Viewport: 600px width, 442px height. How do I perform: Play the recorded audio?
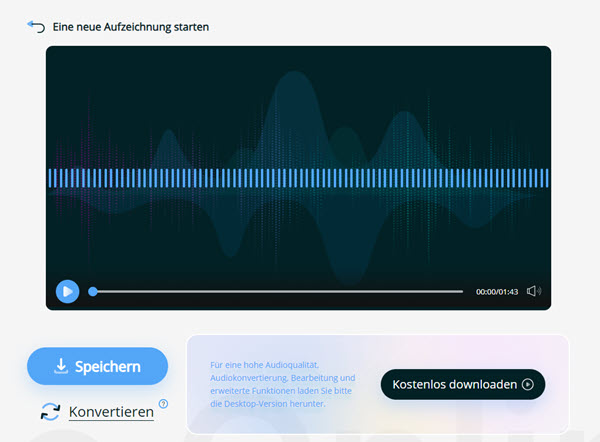[x=67, y=292]
